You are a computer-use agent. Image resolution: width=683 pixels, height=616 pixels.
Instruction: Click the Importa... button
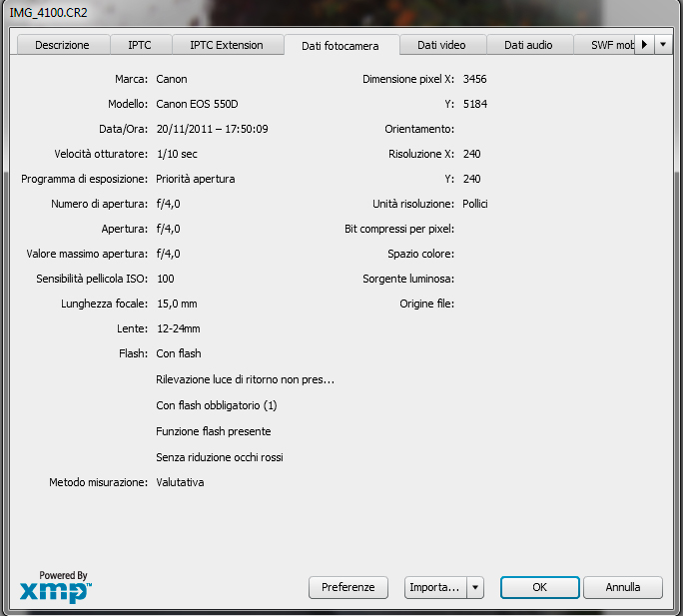point(435,587)
